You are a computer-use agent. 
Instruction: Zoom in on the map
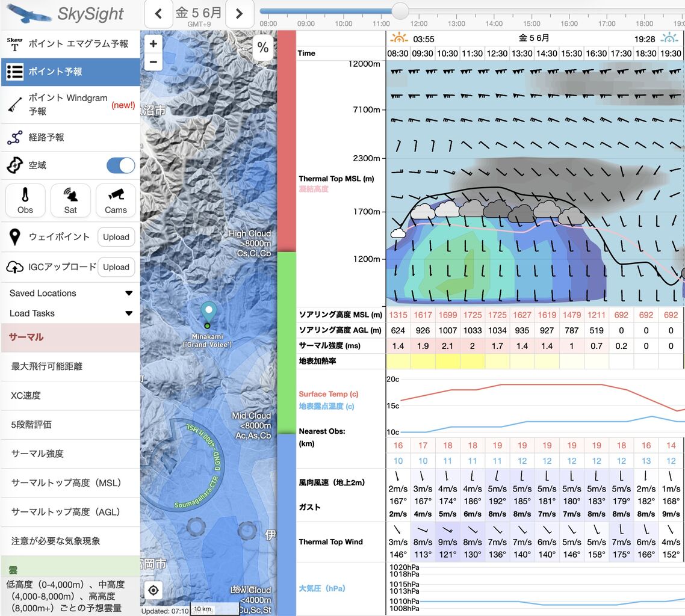[153, 44]
